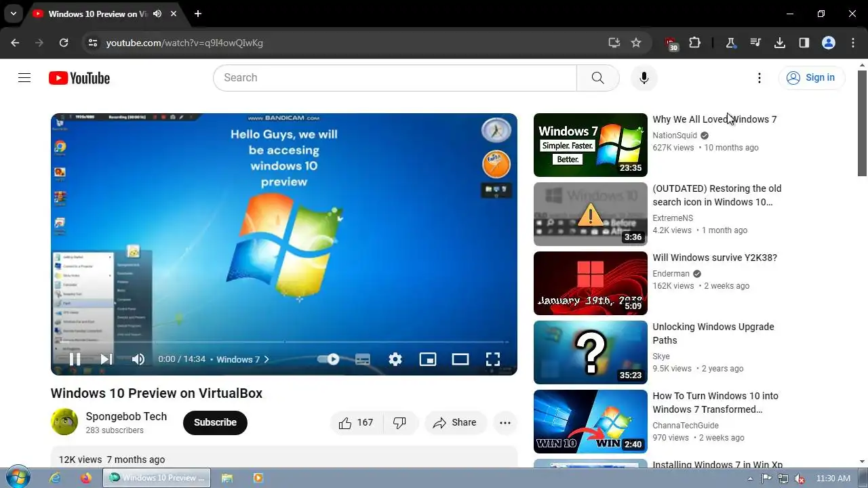Open Will Windows survive Y2K38 thumbnail
868x488 pixels.
click(x=591, y=283)
